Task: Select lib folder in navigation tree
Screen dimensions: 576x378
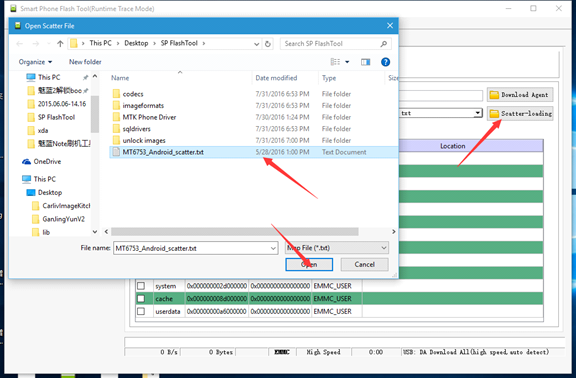Action: (46, 232)
